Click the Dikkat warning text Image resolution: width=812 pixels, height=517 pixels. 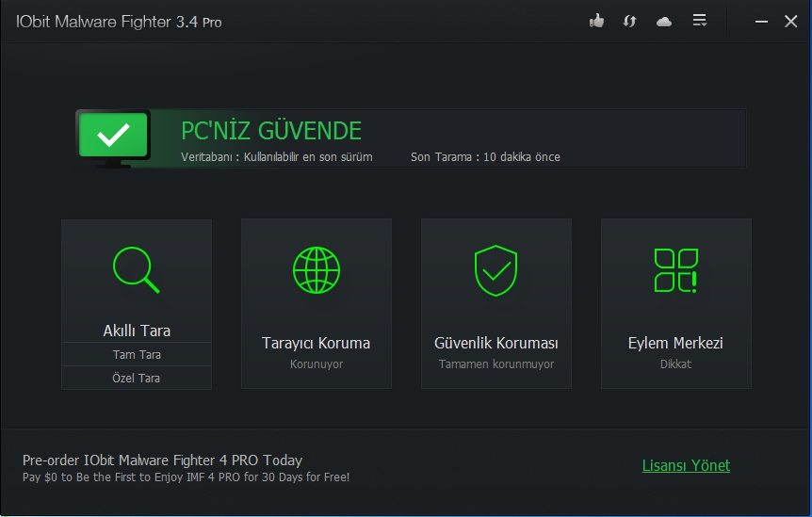[675, 364]
